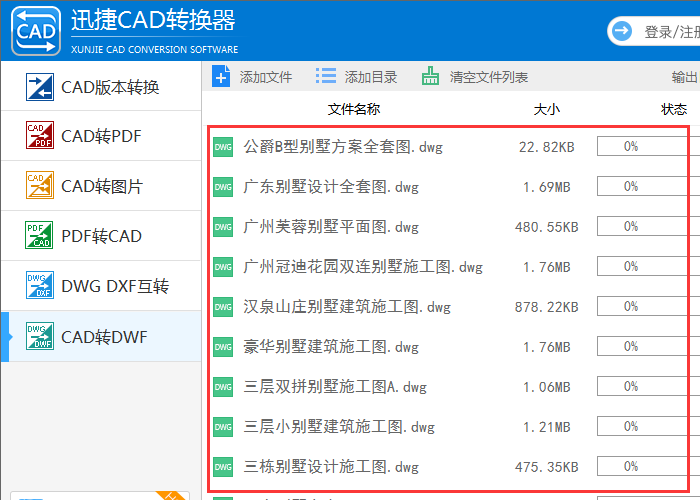Image resolution: width=700 pixels, height=500 pixels.
Task: Click DWG icon of 豪华别墅建筑施工图.dwg
Action: (223, 347)
